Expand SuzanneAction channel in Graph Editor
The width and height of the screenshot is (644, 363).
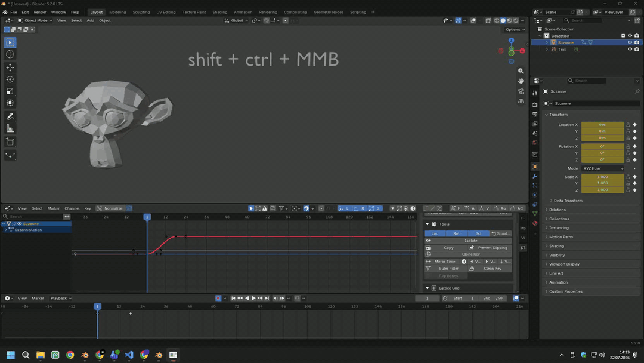[x=6, y=230]
